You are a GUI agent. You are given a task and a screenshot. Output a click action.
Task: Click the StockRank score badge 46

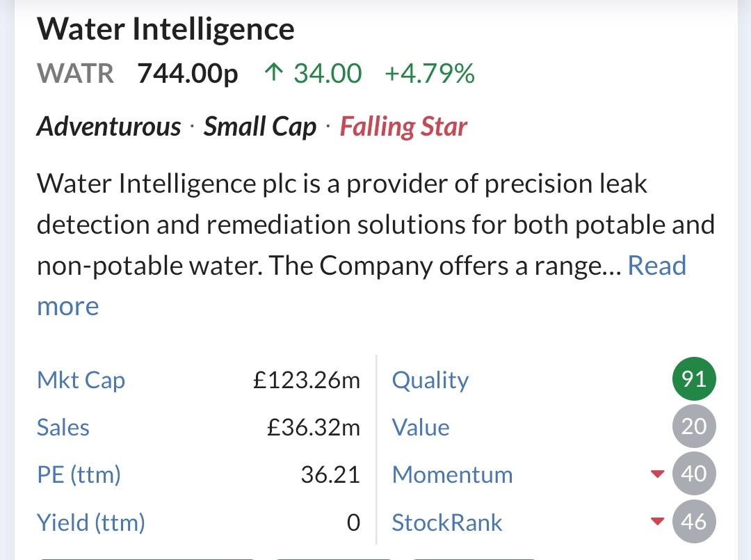[694, 521]
